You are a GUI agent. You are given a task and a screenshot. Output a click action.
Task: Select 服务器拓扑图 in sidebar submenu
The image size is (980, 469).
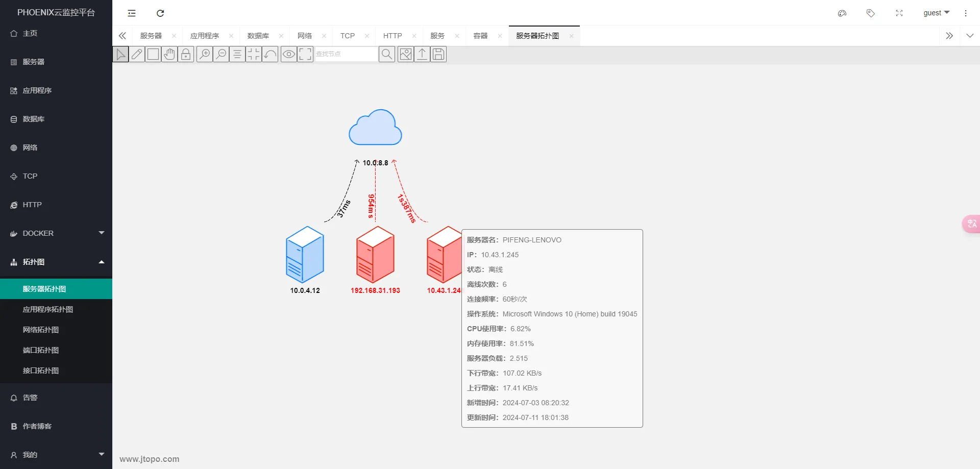pos(56,289)
